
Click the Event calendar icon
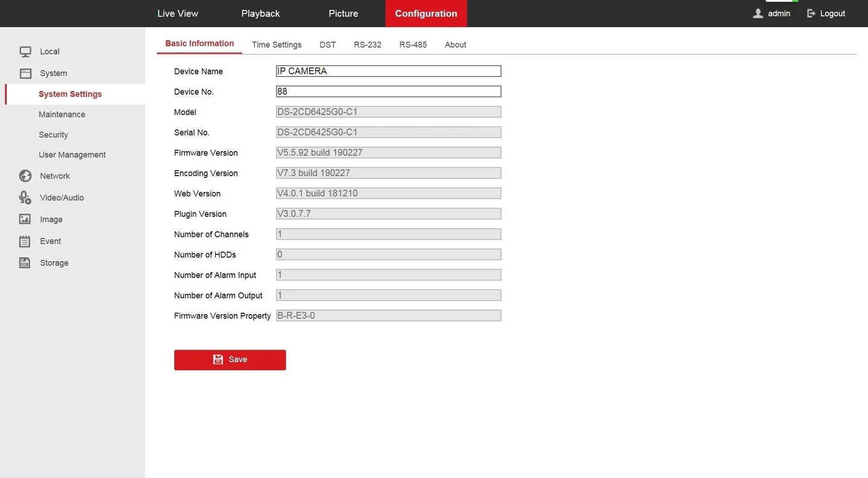[x=25, y=241]
